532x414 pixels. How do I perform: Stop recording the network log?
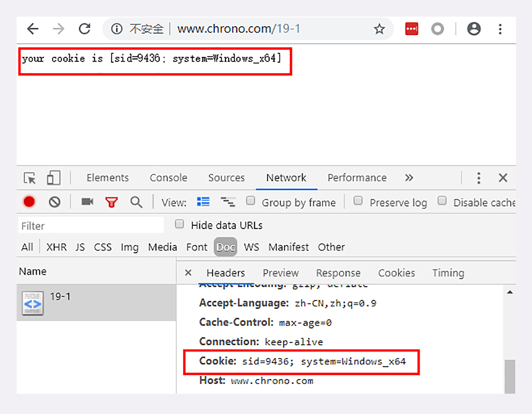coord(29,202)
